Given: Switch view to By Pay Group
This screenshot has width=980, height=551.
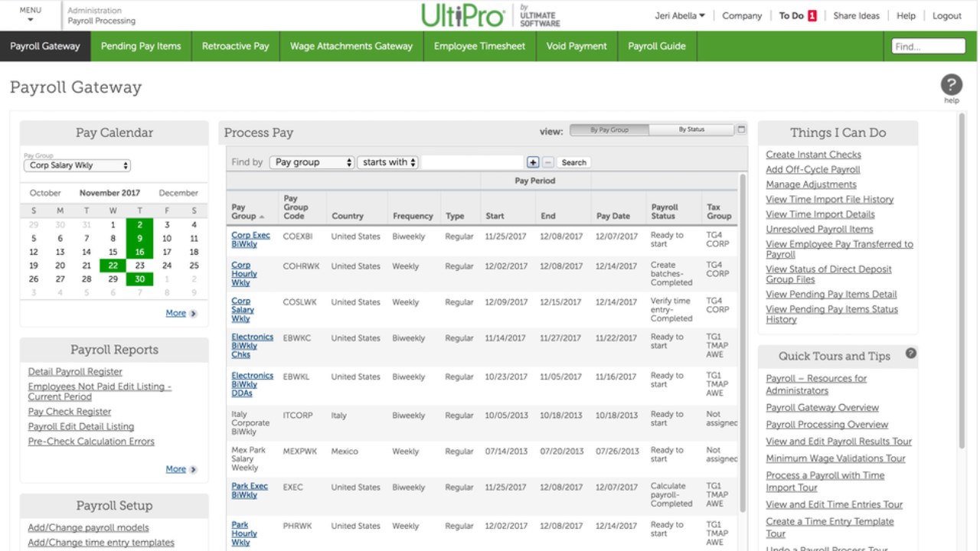Looking at the screenshot, I should (609, 130).
